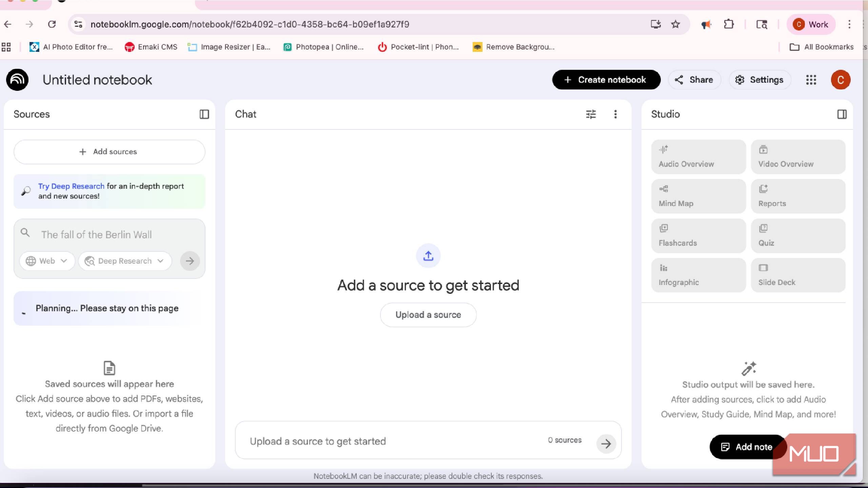The width and height of the screenshot is (868, 488).
Task: Generate an Infographic
Action: (698, 275)
